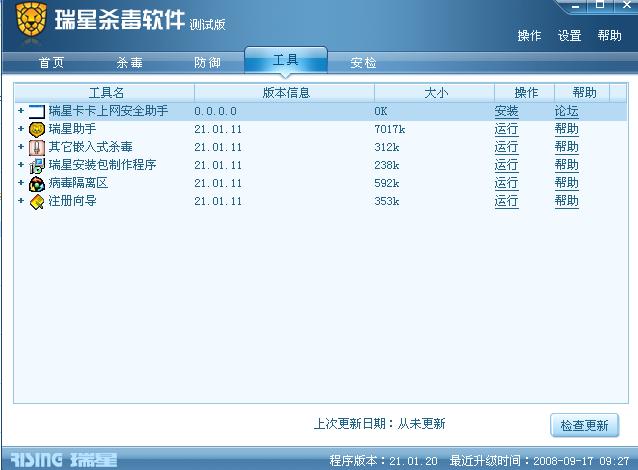Open the 操作 menu at top right
This screenshot has width=638, height=470.
tap(529, 36)
